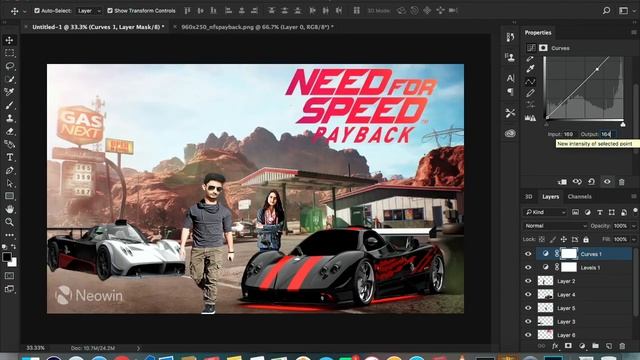Select the Clone Stamp tool
640x360 pixels.
pyautogui.click(x=9, y=118)
